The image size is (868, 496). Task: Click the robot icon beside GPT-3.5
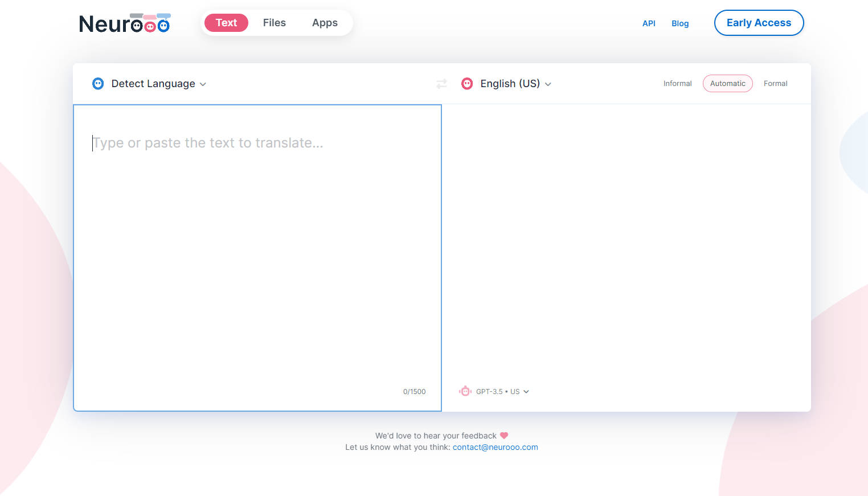[465, 391]
